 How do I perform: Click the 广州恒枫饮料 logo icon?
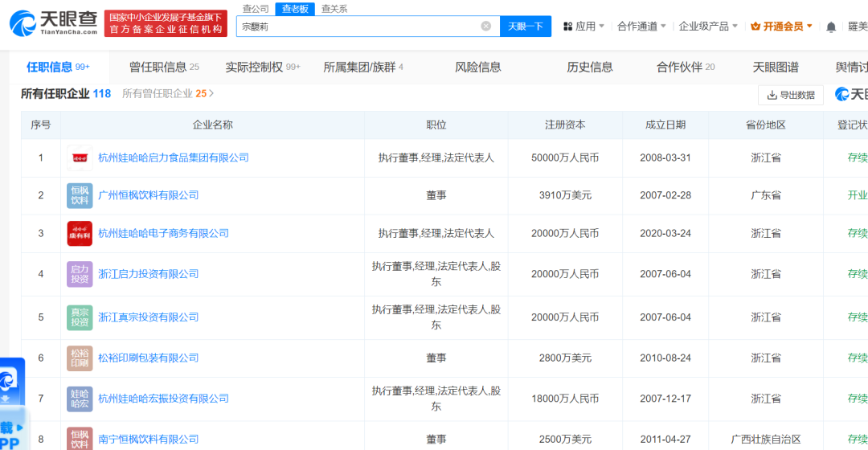point(80,195)
